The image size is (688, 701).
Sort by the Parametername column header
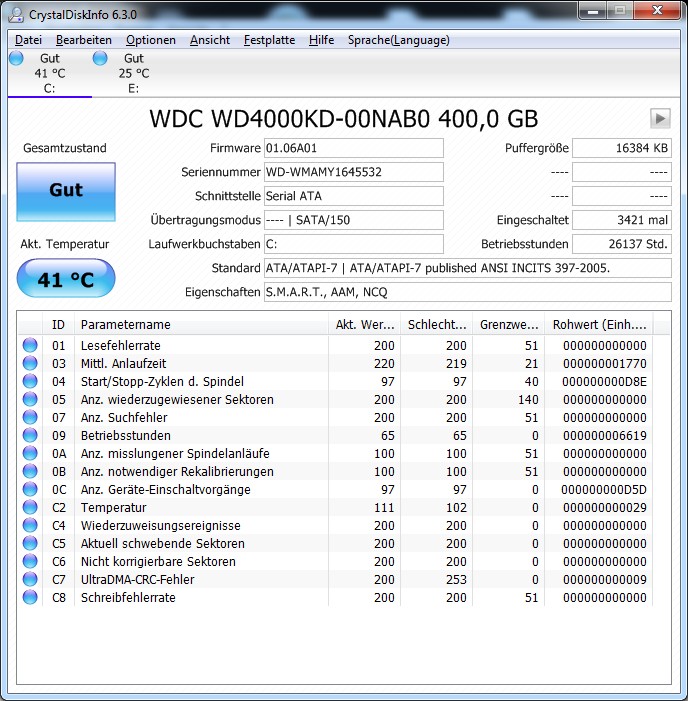click(201, 325)
